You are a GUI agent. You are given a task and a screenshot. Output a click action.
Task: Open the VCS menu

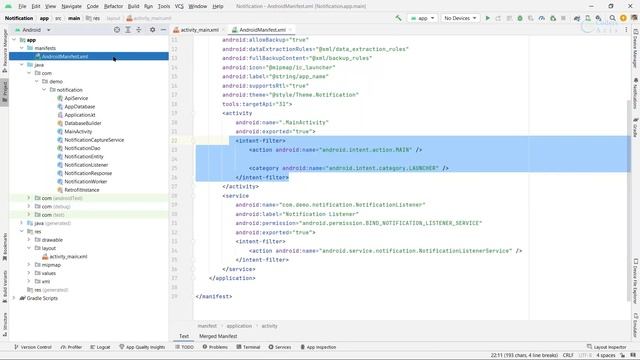click(179, 6)
